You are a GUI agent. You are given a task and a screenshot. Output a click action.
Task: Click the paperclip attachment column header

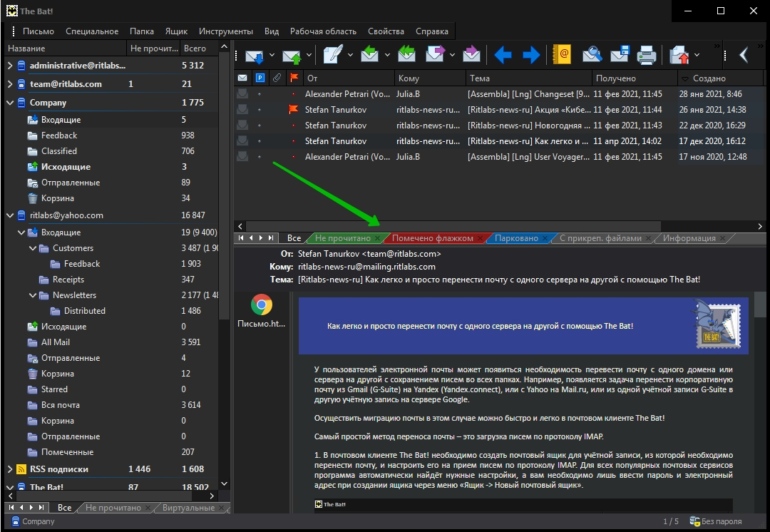click(x=277, y=78)
